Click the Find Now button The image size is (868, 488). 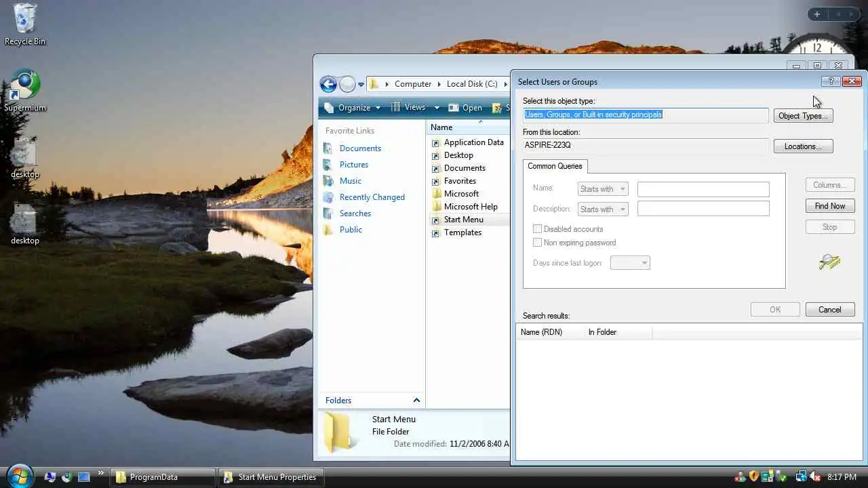(830, 206)
